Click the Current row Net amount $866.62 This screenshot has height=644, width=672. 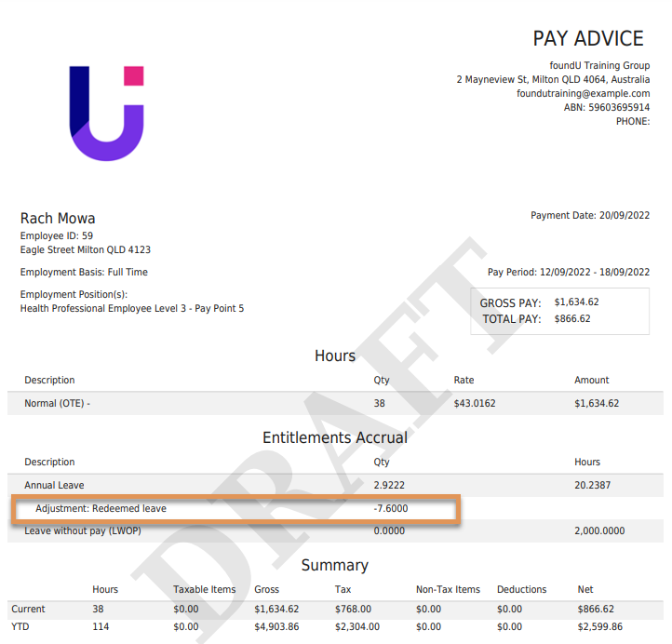click(595, 610)
